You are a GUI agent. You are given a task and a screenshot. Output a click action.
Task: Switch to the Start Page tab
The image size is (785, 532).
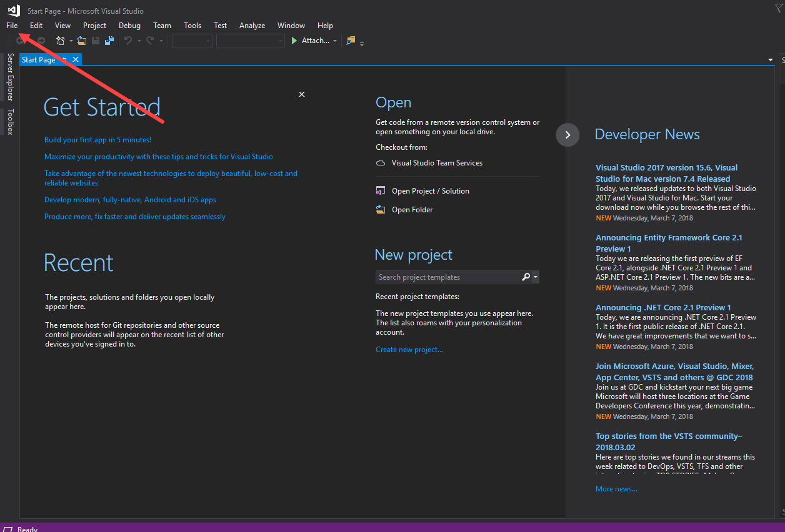click(39, 59)
